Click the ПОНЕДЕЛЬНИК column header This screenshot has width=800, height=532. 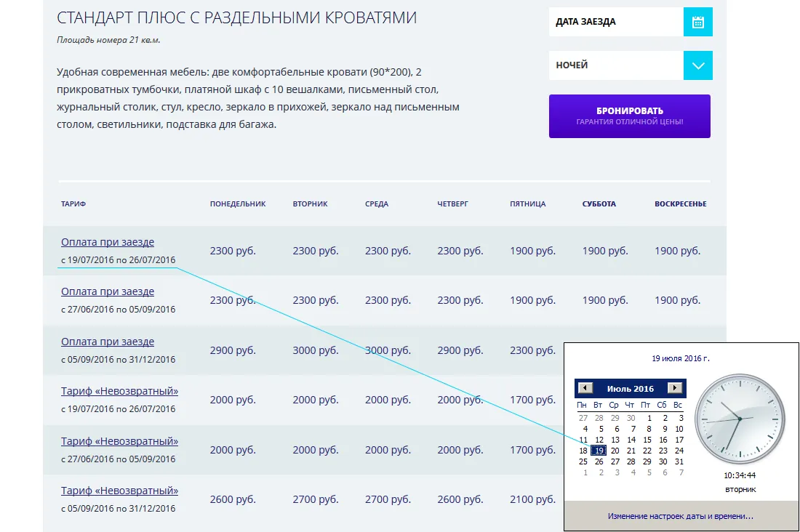[238, 204]
